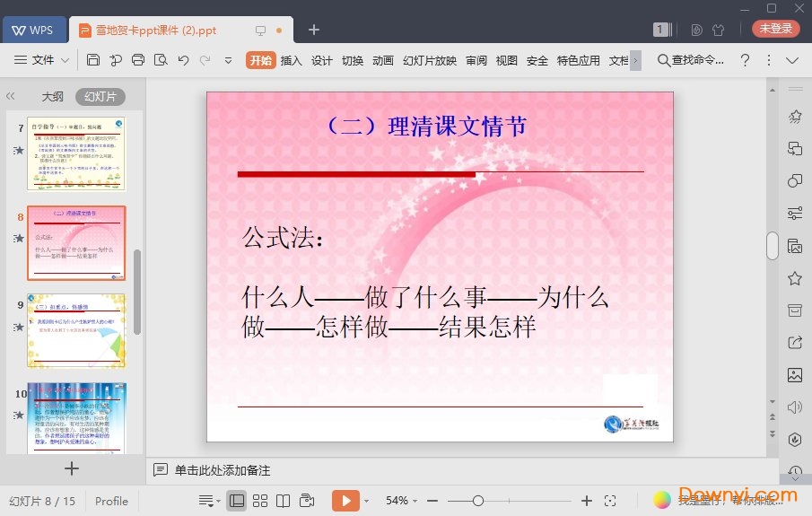Image resolution: width=812 pixels, height=516 pixels.
Task: Click the fit slide to window icon
Action: (x=610, y=501)
